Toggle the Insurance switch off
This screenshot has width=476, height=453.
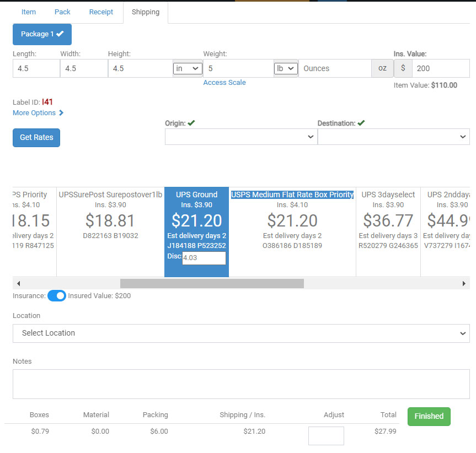pos(57,295)
